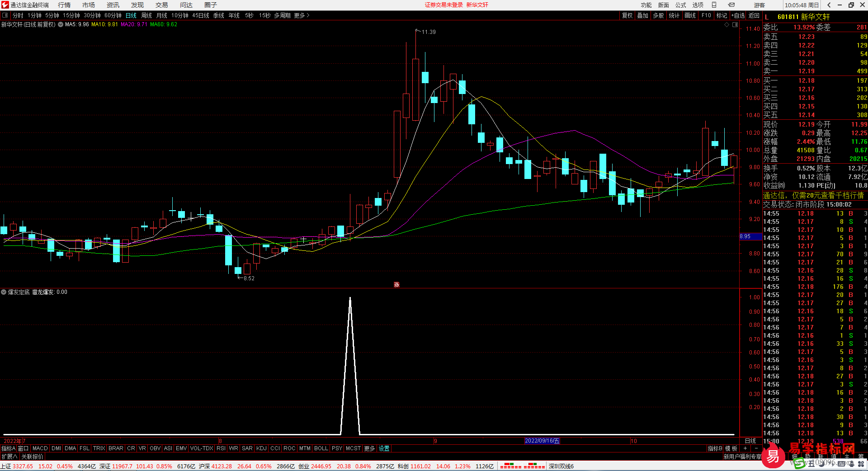
Task: Toggle the right info panel icon
Action: point(735,25)
